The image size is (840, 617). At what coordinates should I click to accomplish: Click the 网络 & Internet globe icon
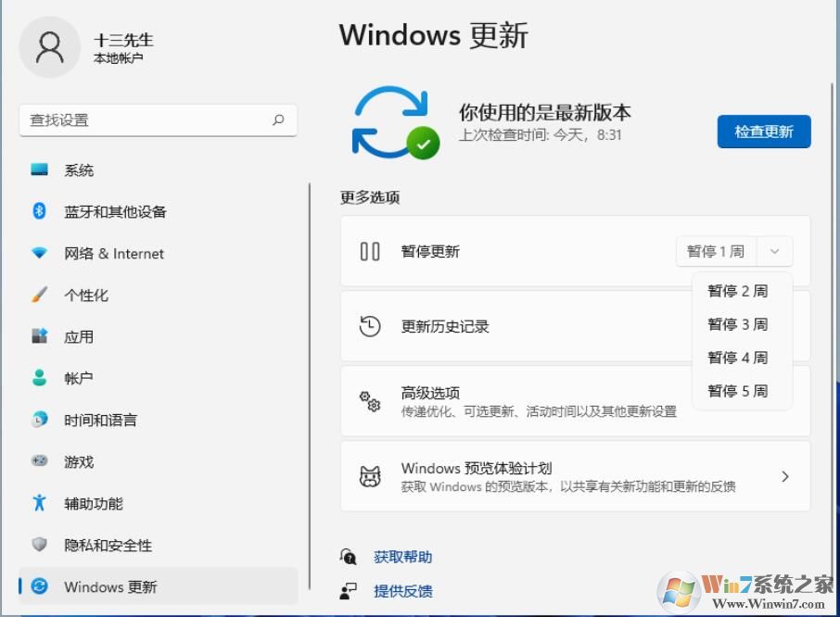(37, 253)
